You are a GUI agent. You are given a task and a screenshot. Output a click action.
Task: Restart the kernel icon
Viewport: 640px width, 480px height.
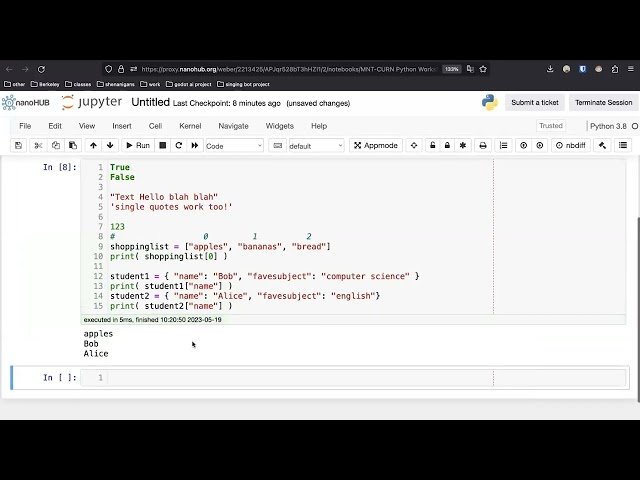(178, 145)
